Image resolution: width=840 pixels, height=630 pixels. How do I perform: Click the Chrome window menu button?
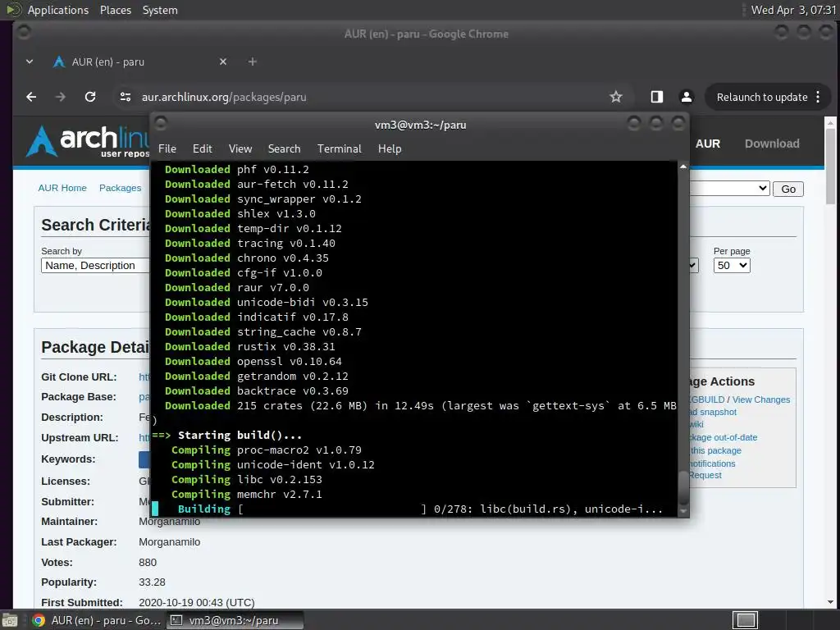coord(24,32)
